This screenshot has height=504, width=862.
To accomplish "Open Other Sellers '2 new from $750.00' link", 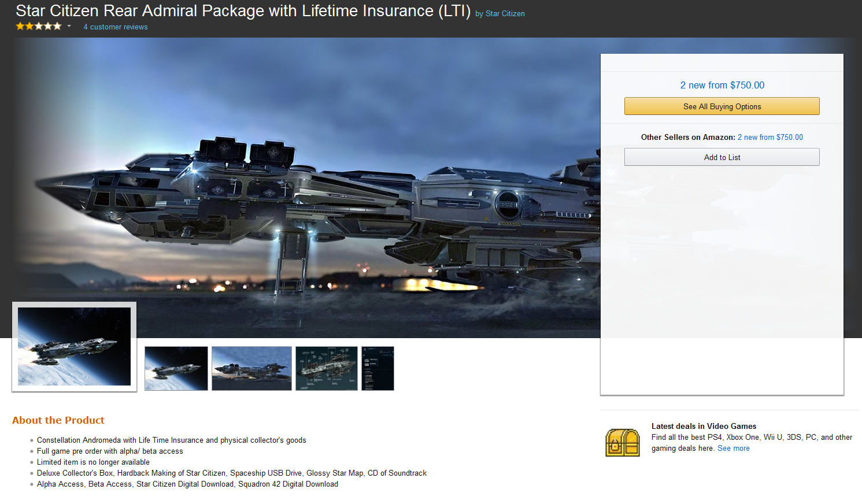I will [770, 137].
